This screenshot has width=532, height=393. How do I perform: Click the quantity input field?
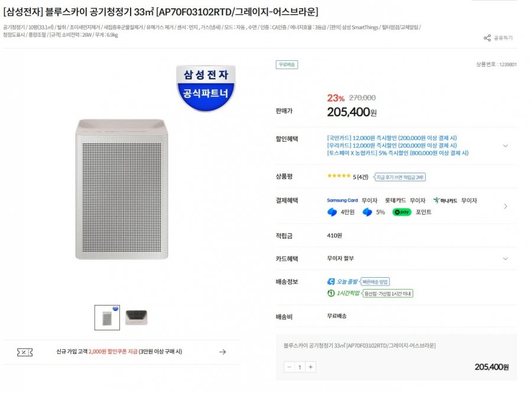[300, 367]
